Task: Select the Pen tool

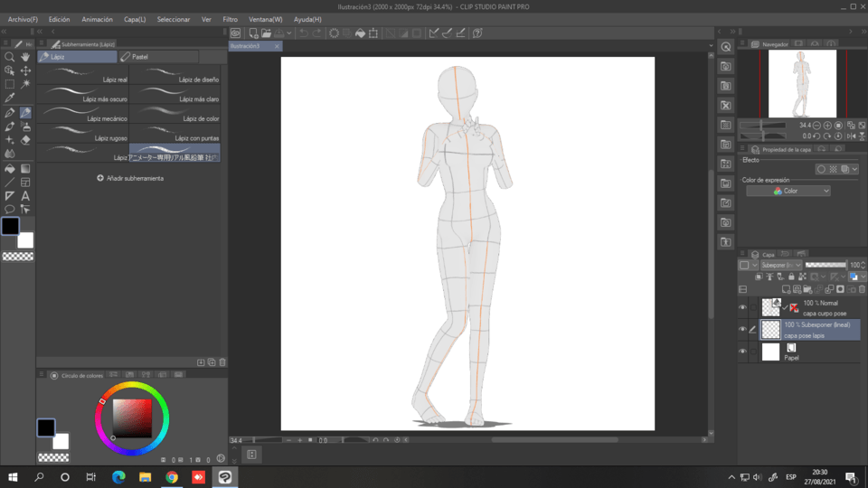Action: tap(9, 112)
